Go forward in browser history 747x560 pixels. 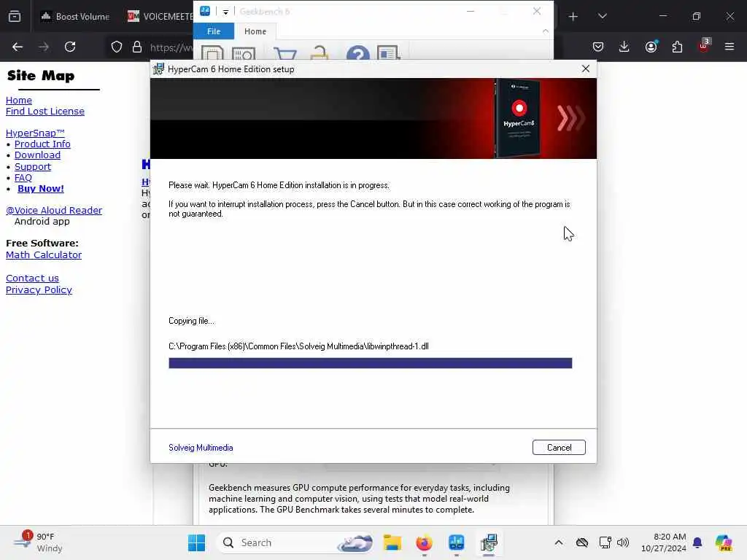click(x=44, y=47)
